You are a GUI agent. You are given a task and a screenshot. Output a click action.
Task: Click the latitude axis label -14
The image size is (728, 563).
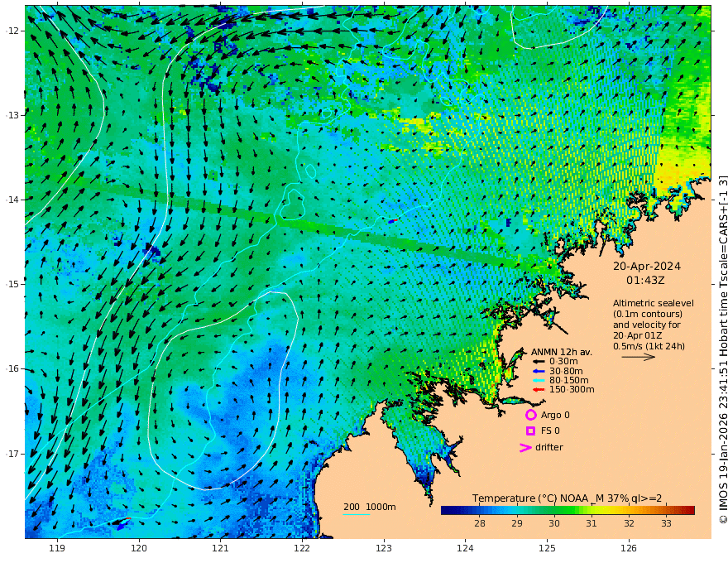[x=11, y=200]
